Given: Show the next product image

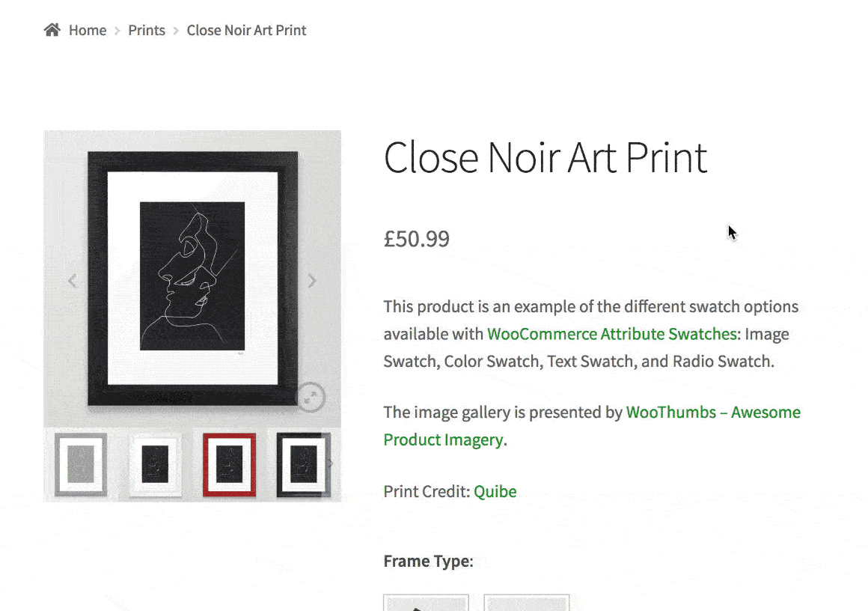Looking at the screenshot, I should [312, 281].
